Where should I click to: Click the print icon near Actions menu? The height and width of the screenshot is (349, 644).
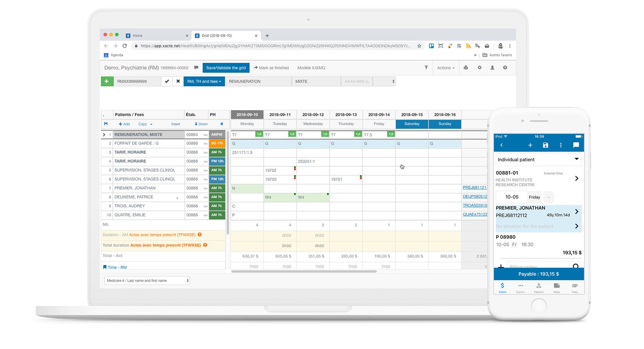coord(466,67)
